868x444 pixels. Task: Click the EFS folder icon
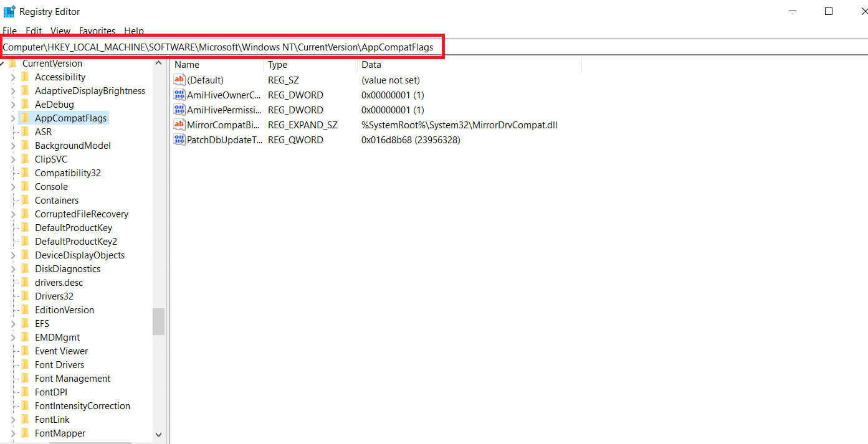[x=25, y=323]
